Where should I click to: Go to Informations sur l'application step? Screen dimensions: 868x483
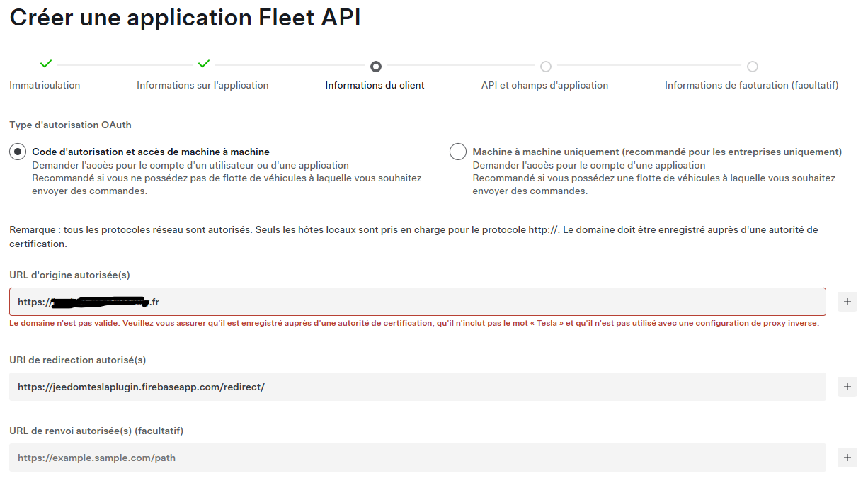tap(202, 85)
